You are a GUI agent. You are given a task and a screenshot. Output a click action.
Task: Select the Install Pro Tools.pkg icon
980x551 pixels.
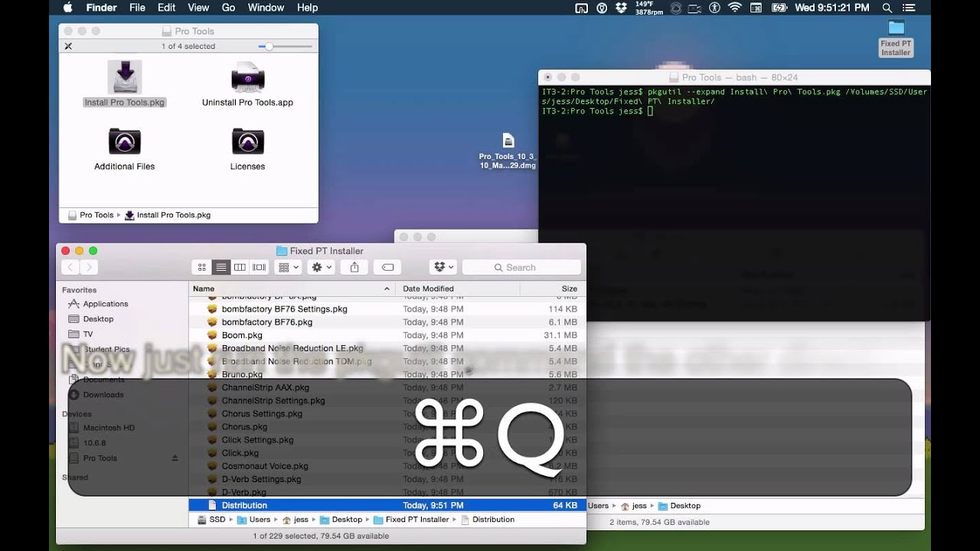click(x=125, y=77)
